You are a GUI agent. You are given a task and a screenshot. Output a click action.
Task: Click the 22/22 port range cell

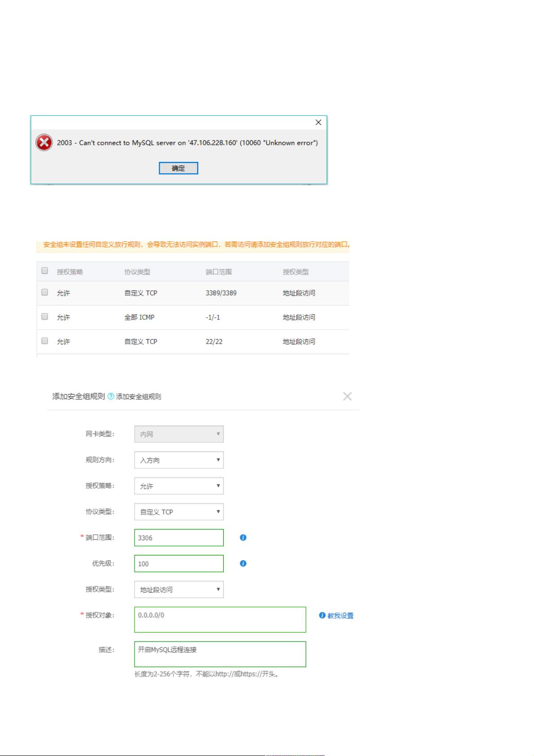[214, 341]
